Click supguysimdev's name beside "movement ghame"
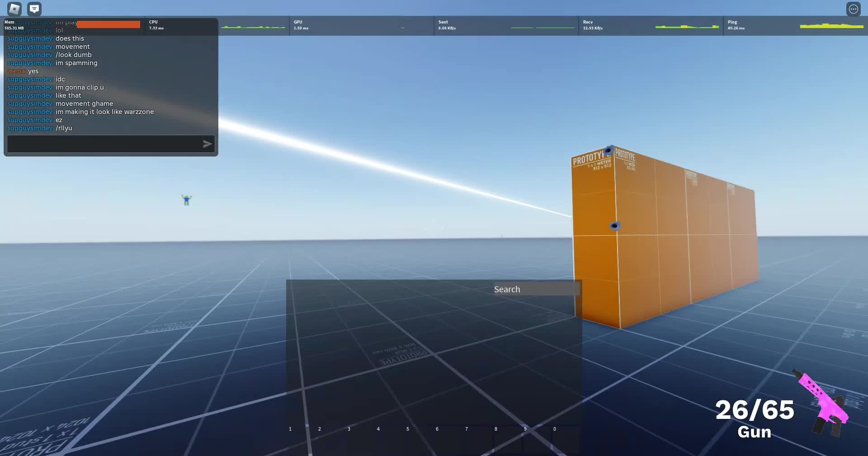868x456 pixels. coord(30,104)
